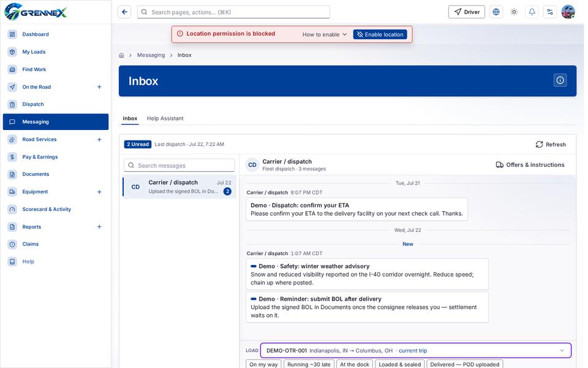Send the Loaded & sealed quick reply

[x=400, y=364]
